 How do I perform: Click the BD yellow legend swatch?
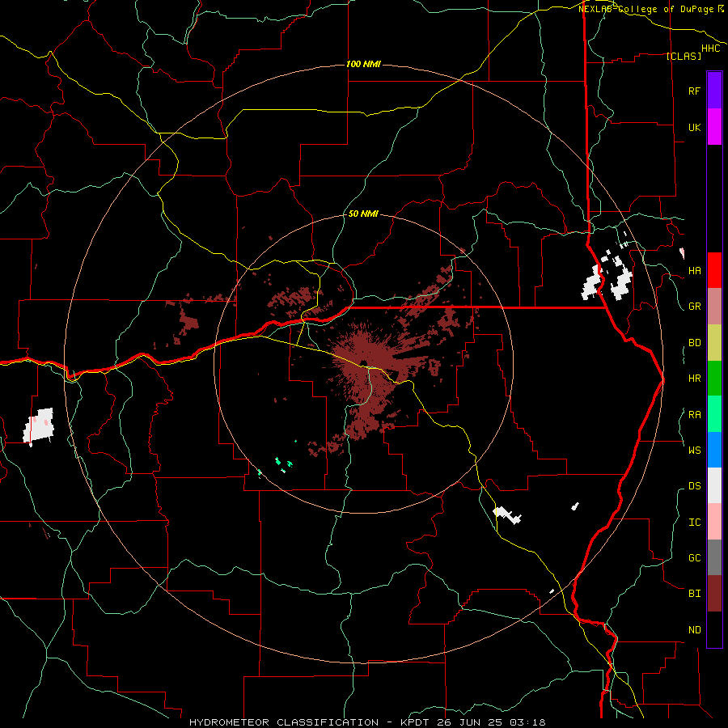point(714,342)
